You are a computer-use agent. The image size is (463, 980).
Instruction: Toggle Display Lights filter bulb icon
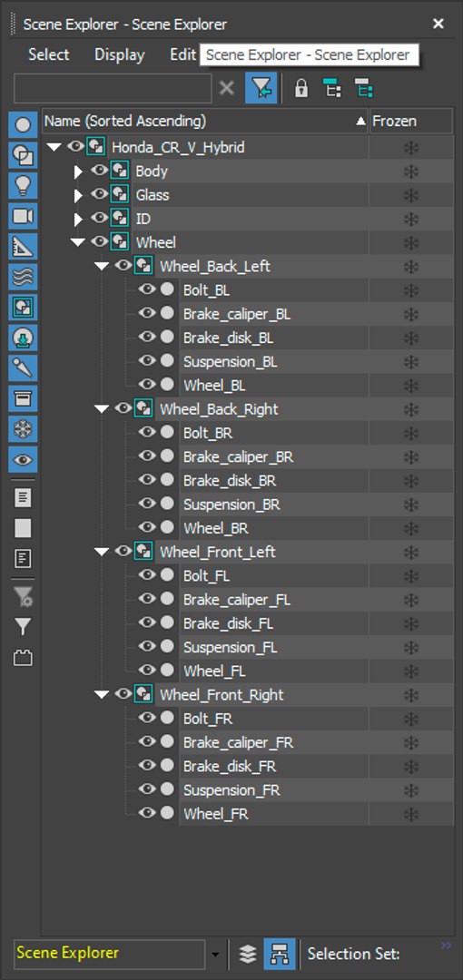click(x=24, y=185)
